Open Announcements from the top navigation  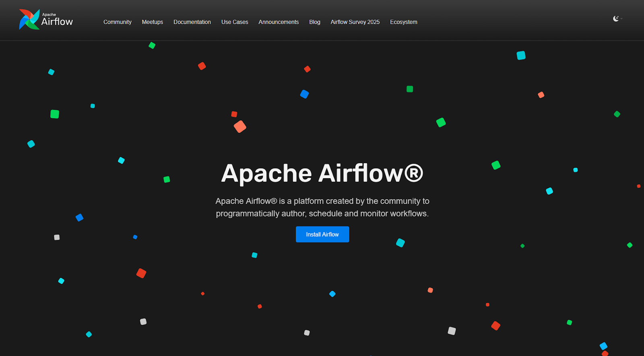(x=279, y=22)
